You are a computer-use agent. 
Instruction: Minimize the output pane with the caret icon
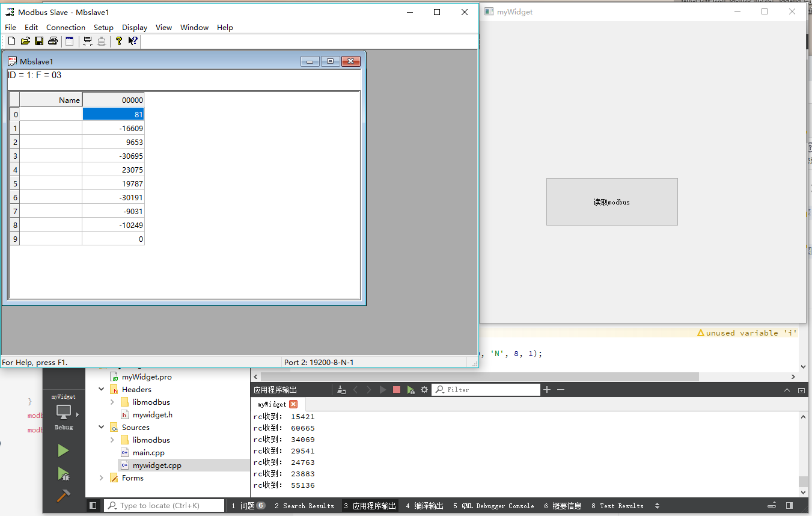(787, 390)
